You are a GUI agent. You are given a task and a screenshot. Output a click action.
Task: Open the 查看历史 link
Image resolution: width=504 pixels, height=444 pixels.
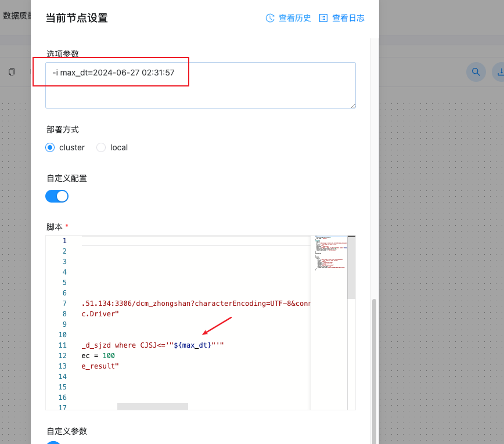click(294, 18)
